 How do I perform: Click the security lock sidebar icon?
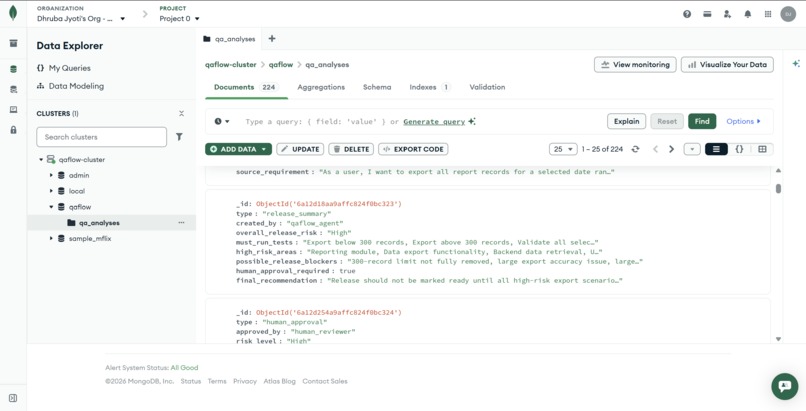coord(13,130)
